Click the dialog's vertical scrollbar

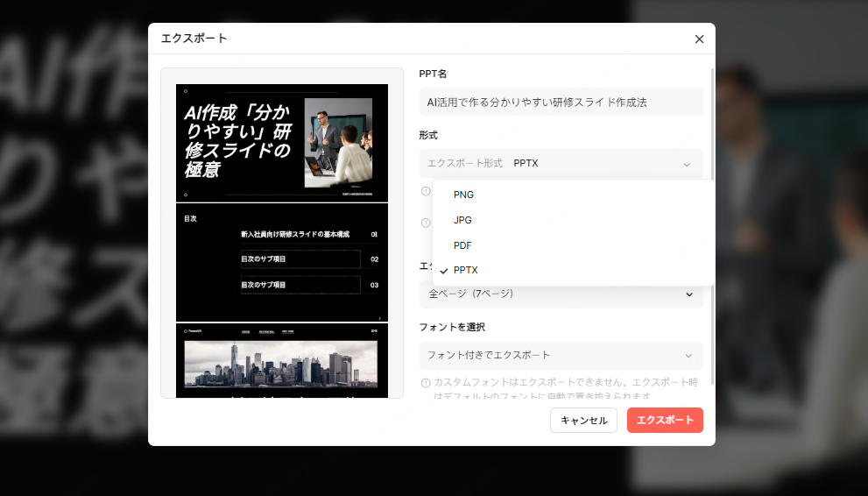coord(712,227)
